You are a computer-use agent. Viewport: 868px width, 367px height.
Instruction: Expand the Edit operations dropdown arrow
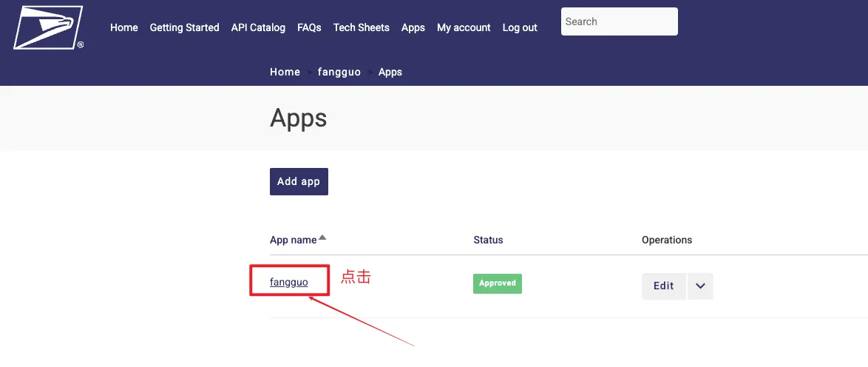[700, 286]
